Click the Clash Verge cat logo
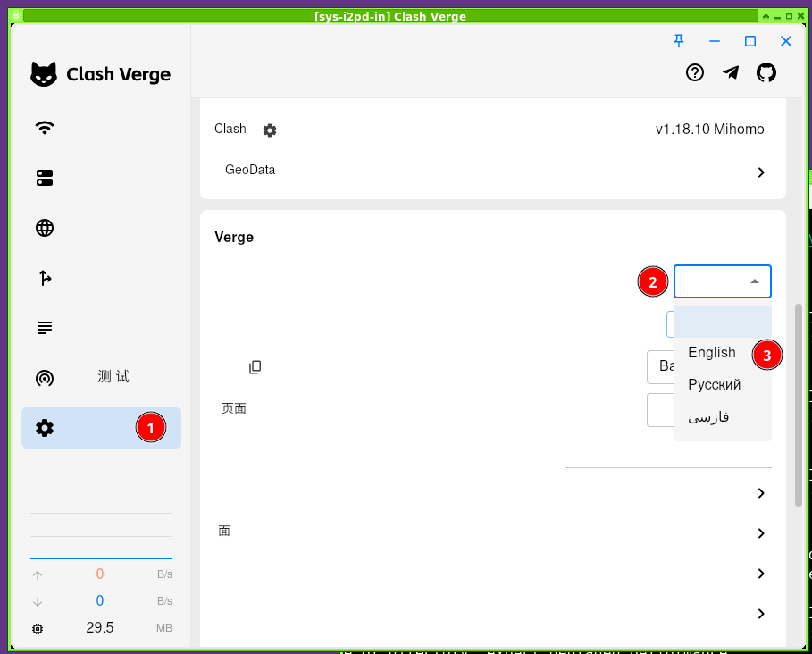812x654 pixels. coord(44,74)
